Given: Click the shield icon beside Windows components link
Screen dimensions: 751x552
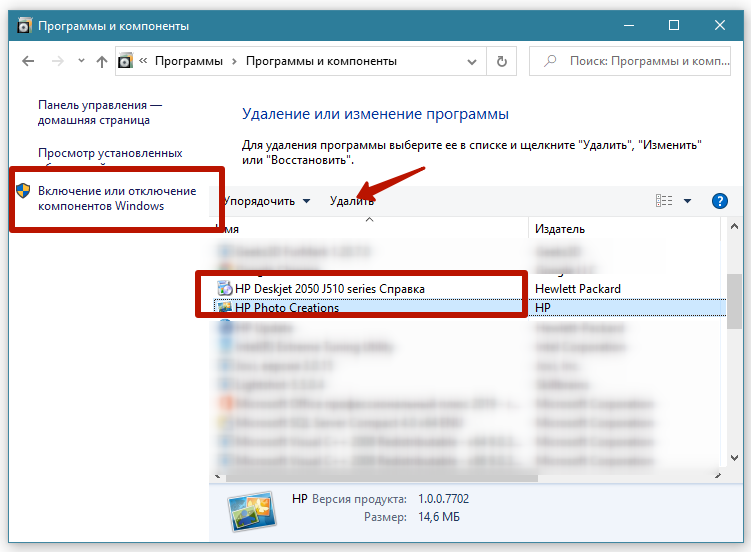Looking at the screenshot, I should pyautogui.click(x=24, y=191).
